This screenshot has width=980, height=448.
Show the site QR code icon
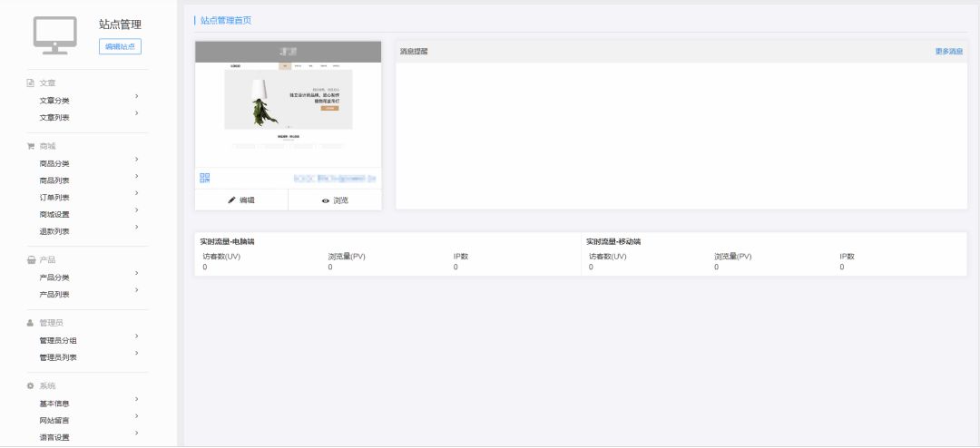click(x=205, y=178)
